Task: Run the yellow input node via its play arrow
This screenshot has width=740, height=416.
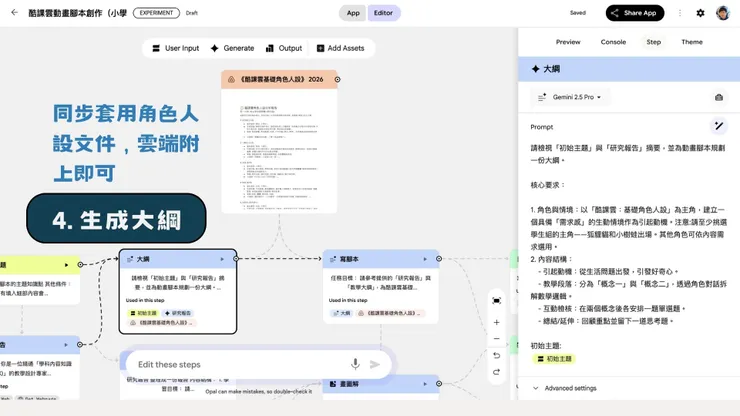Action: 66,265
